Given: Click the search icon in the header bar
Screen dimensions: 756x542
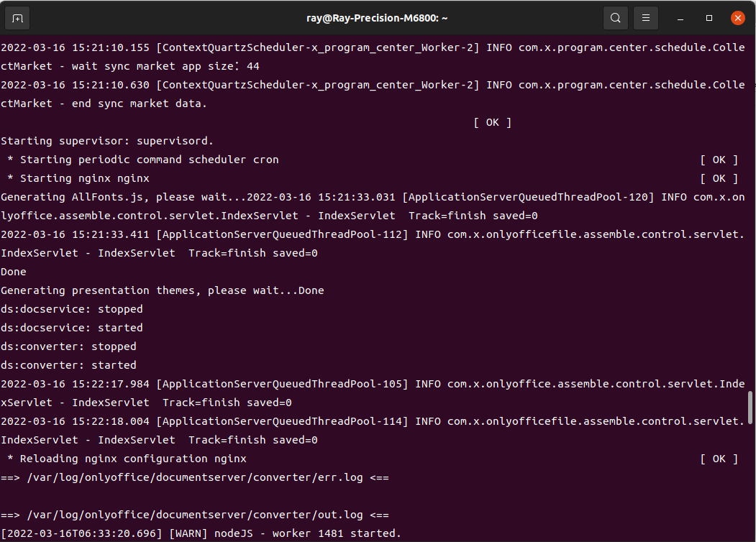Looking at the screenshot, I should pyautogui.click(x=615, y=18).
